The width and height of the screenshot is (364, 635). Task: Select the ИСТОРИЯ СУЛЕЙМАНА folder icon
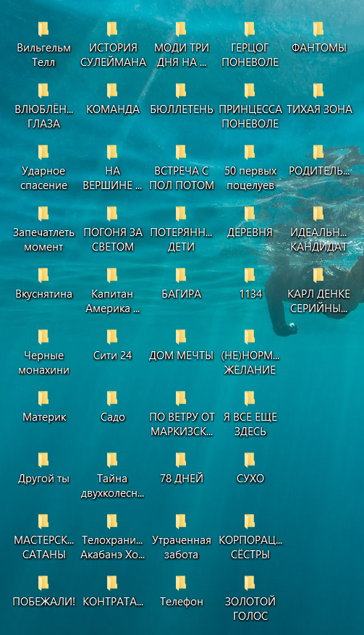tap(112, 29)
